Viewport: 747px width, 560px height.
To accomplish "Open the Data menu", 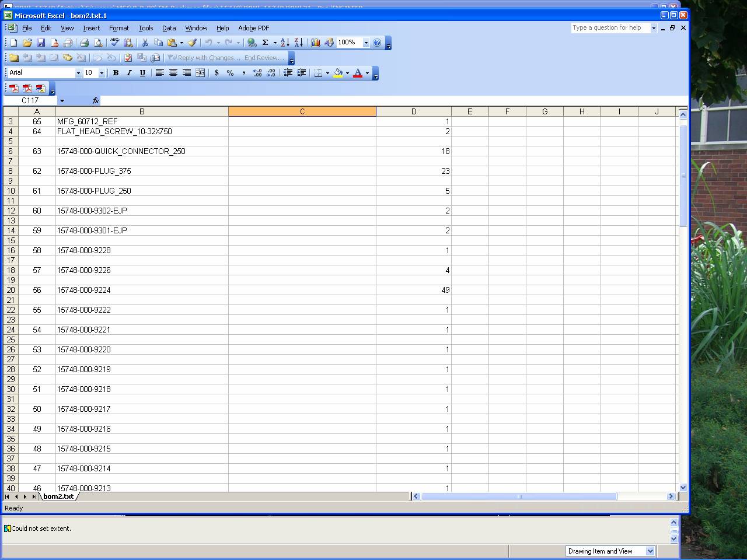I will (x=169, y=28).
